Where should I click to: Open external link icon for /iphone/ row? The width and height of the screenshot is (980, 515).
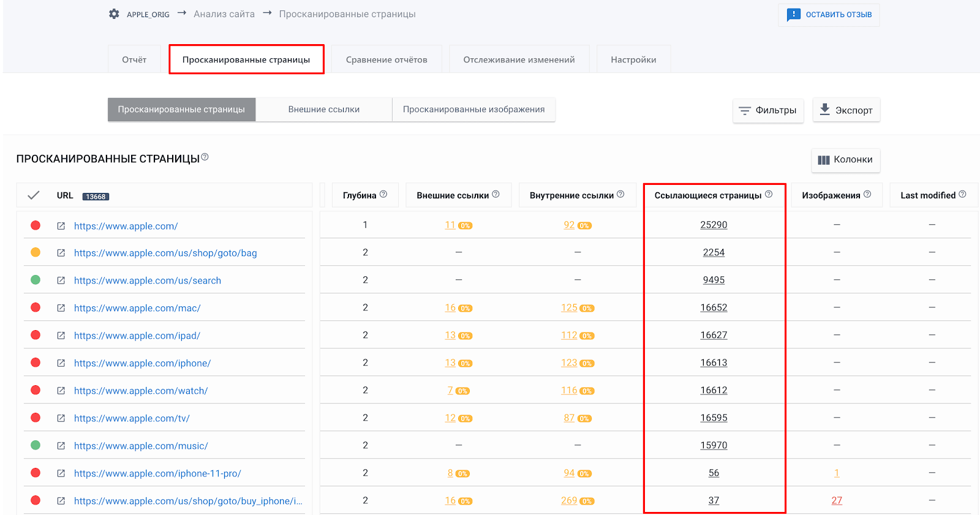[61, 363]
